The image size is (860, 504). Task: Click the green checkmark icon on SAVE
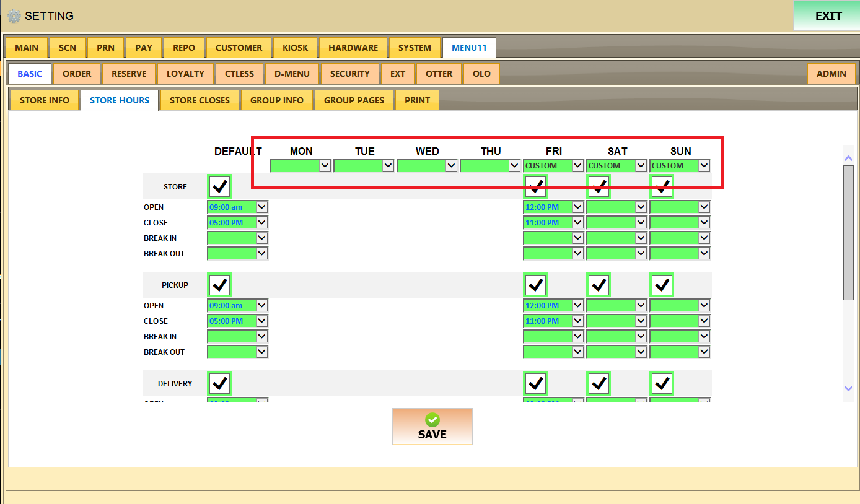point(432,419)
